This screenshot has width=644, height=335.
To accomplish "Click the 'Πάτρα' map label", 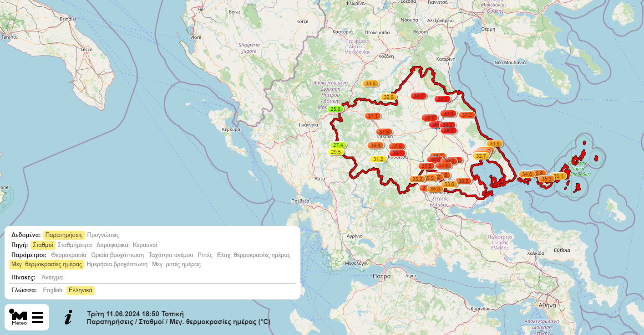I will 381,276.
